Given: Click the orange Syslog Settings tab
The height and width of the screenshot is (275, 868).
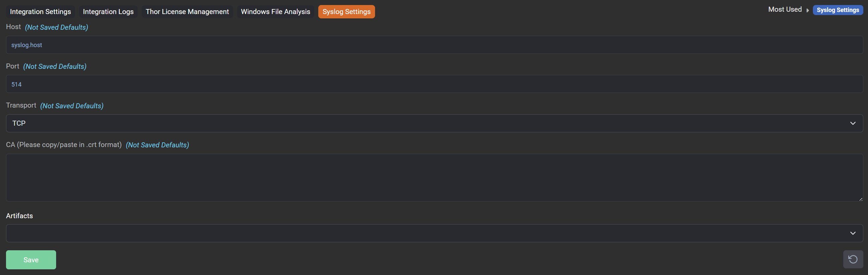Looking at the screenshot, I should [346, 12].
